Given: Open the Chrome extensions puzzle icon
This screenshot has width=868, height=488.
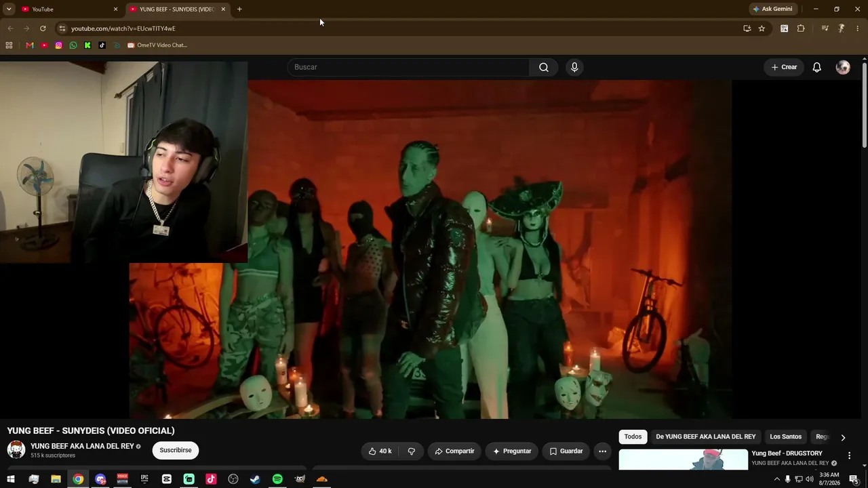Looking at the screenshot, I should [x=801, y=28].
